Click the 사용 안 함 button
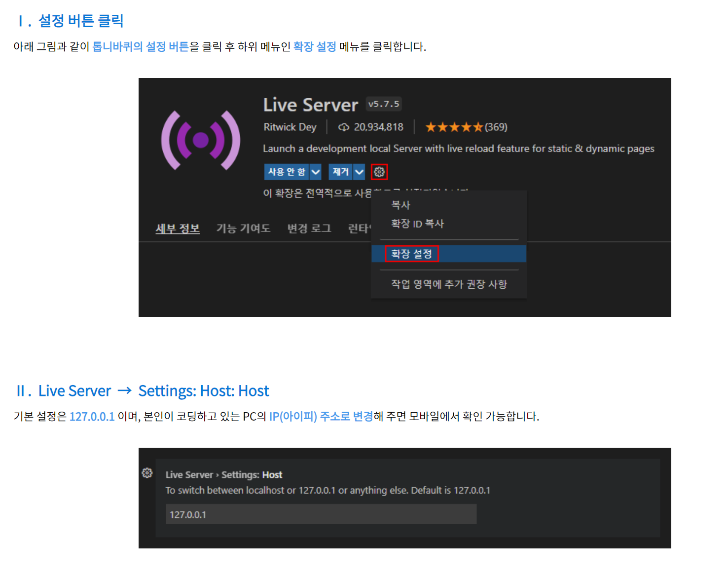The image size is (728, 581). (287, 172)
